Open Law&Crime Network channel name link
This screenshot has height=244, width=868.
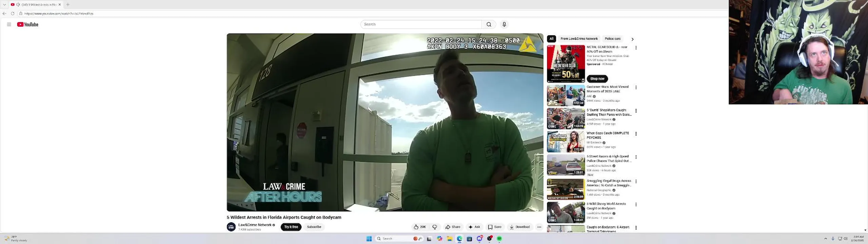tap(255, 225)
